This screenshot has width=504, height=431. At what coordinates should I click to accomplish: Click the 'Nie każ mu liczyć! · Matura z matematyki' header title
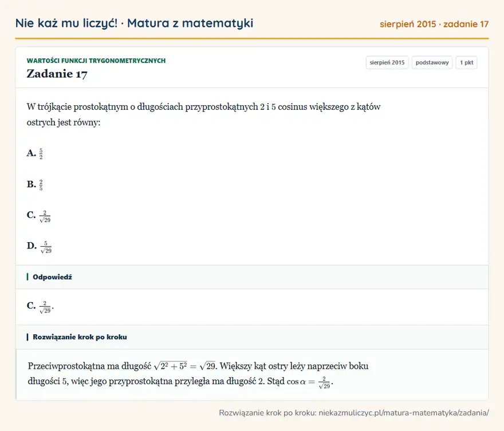point(134,23)
